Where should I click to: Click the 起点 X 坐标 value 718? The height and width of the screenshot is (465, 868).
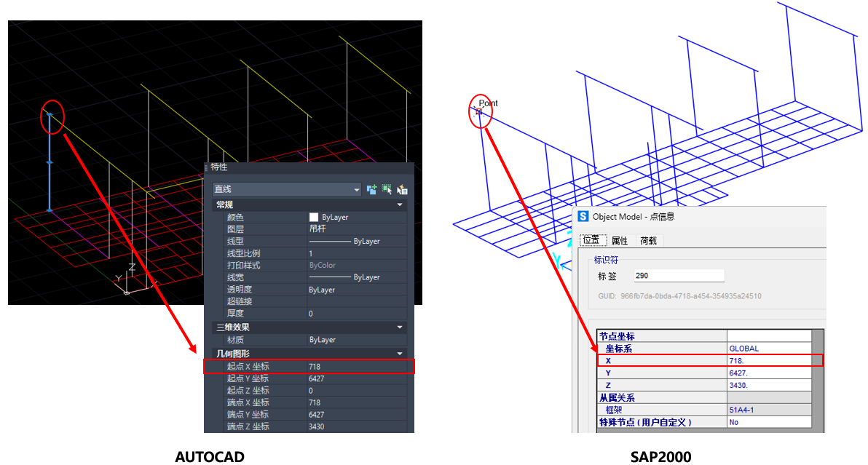point(315,367)
